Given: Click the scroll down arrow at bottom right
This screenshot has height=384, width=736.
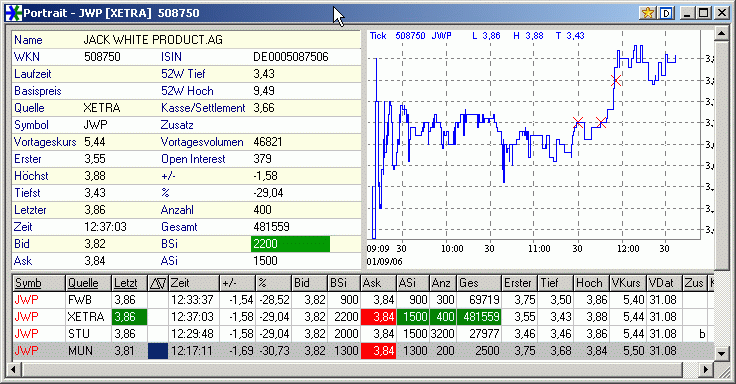Looking at the screenshot, I should pos(721,353).
